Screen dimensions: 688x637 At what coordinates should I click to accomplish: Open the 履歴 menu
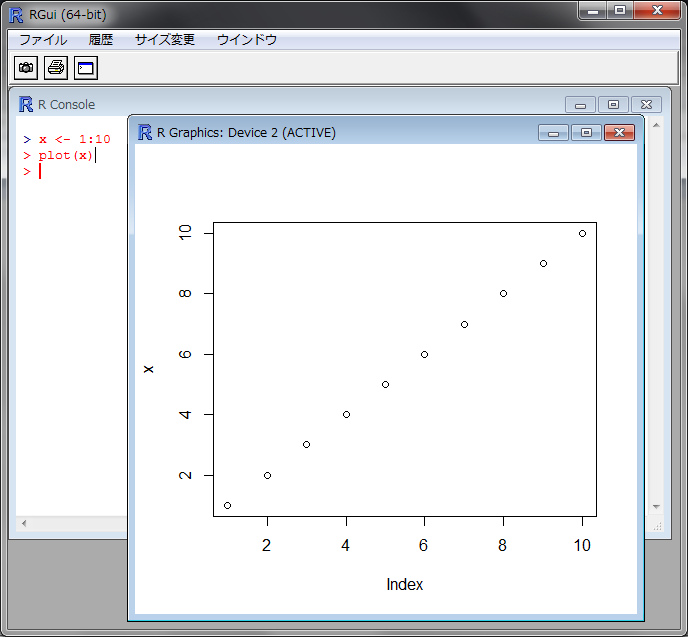tap(101, 40)
